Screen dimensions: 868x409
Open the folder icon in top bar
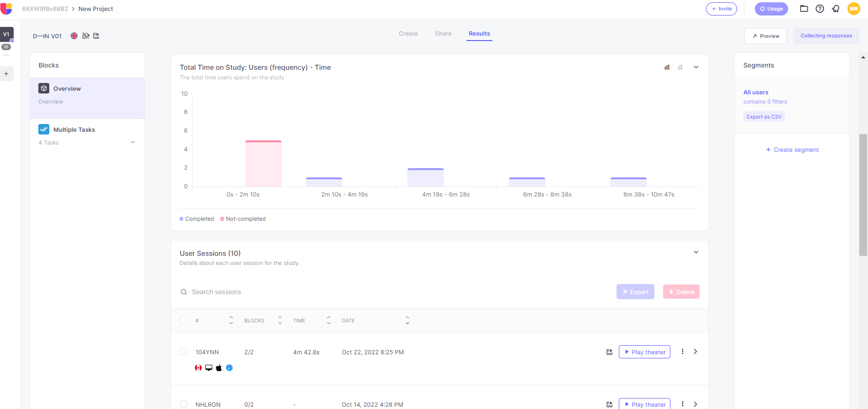[x=804, y=9]
